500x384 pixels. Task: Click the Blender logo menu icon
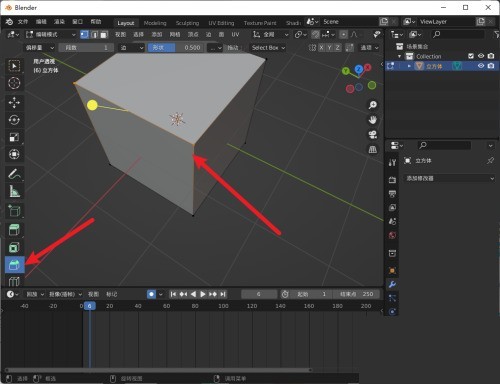click(9, 22)
